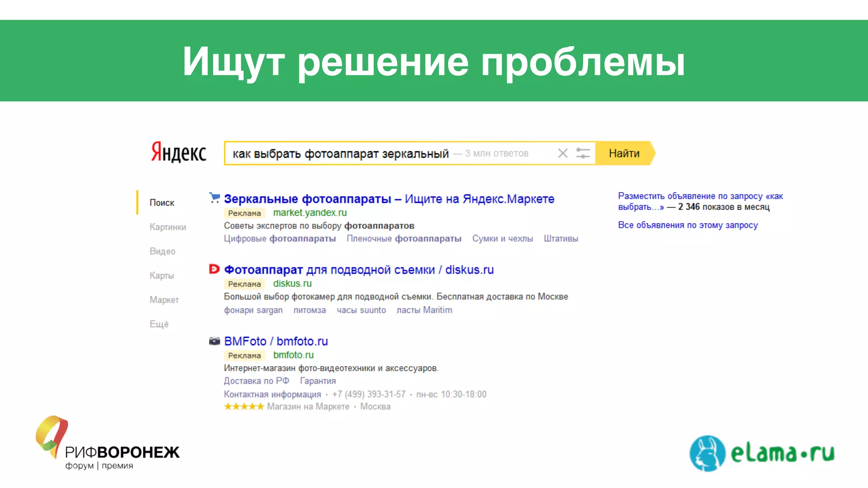Clear the search query with the X icon
The image size is (868, 488).
pyautogui.click(x=563, y=153)
